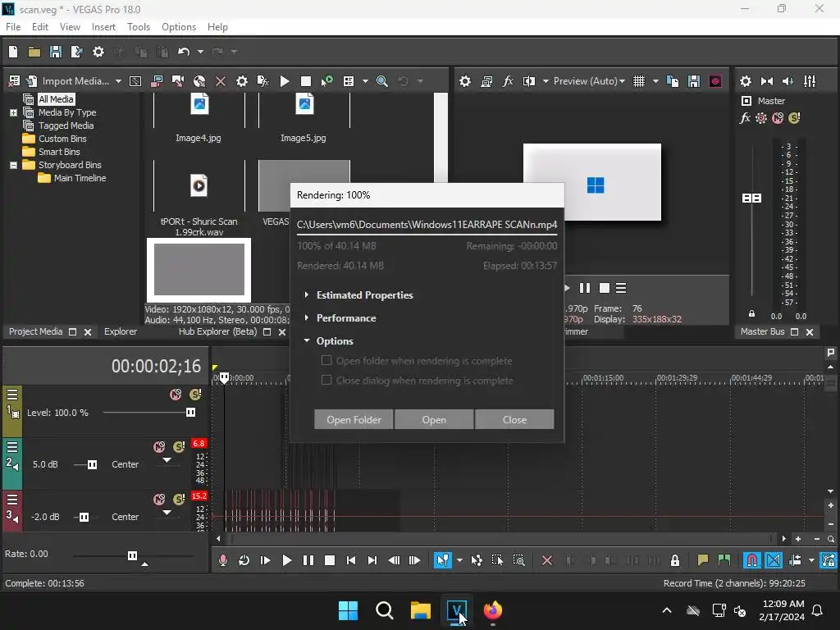The height and width of the screenshot is (630, 840).
Task: Save the preview snapshot to a file
Action: point(694,81)
